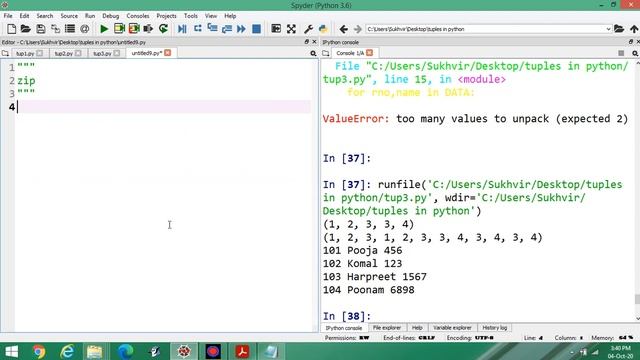640x360 pixels.
Task: Switch to the File explorer pane tab
Action: click(387, 328)
